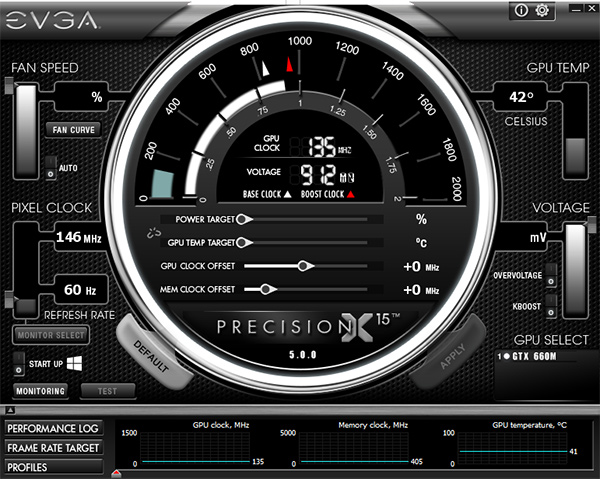This screenshot has height=479, width=600.
Task: Click the GPU temp vertical bar indicator
Action: click(575, 131)
